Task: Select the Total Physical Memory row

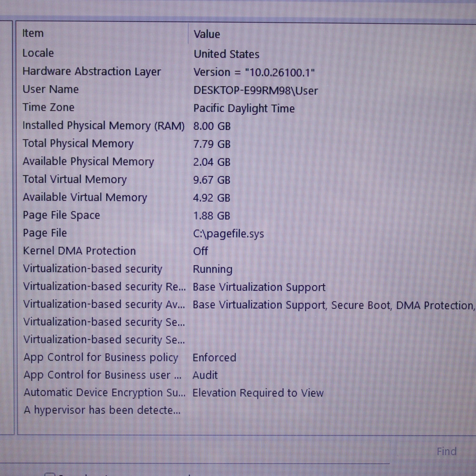Action: click(x=78, y=143)
